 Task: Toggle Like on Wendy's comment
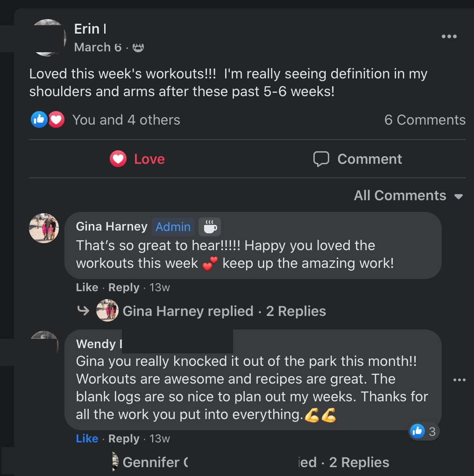[x=87, y=439]
